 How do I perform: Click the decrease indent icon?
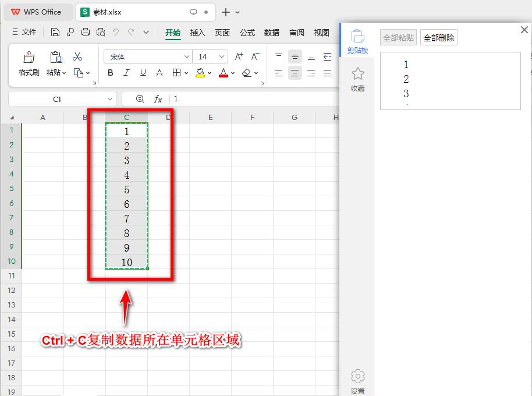click(328, 56)
